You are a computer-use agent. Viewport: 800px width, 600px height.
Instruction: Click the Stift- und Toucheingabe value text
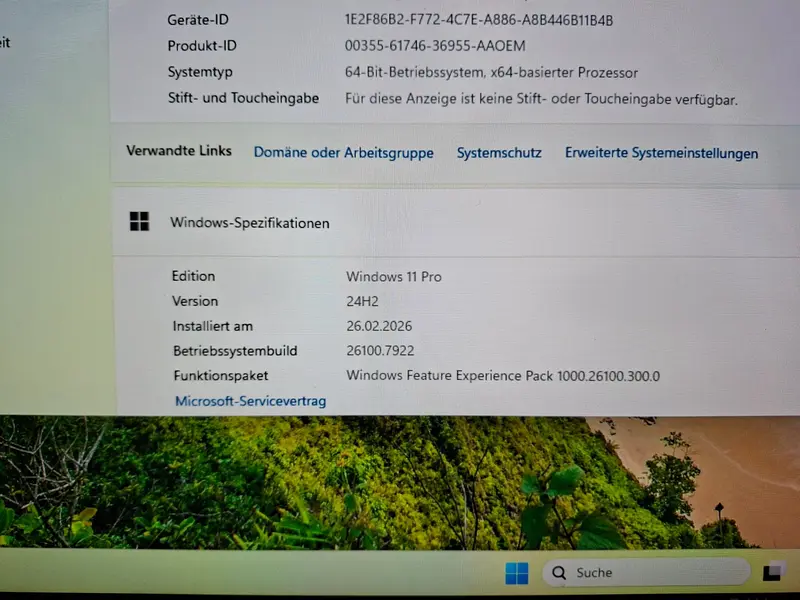point(541,99)
